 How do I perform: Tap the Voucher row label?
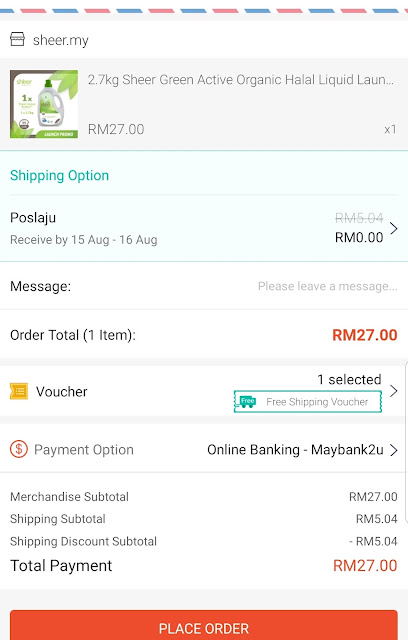click(x=62, y=392)
